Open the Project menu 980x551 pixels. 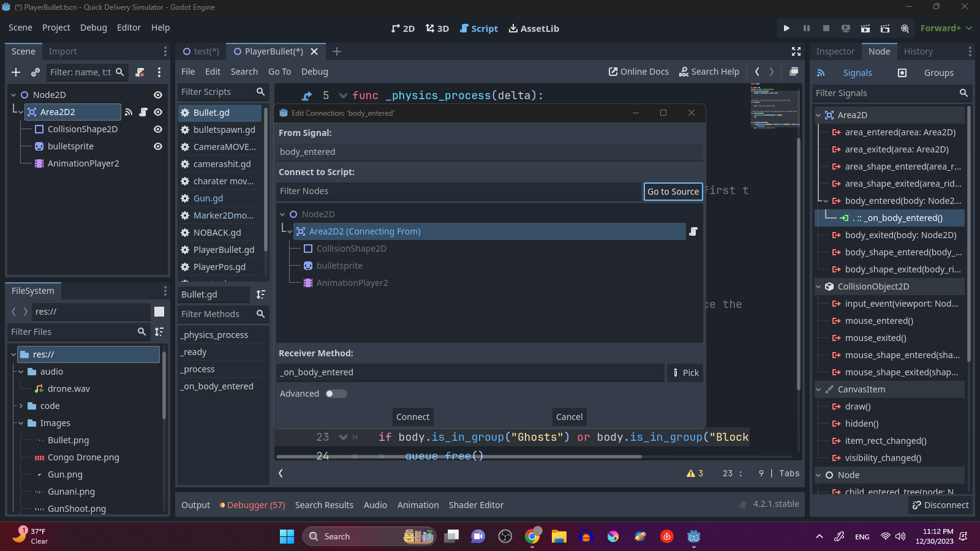(x=56, y=28)
